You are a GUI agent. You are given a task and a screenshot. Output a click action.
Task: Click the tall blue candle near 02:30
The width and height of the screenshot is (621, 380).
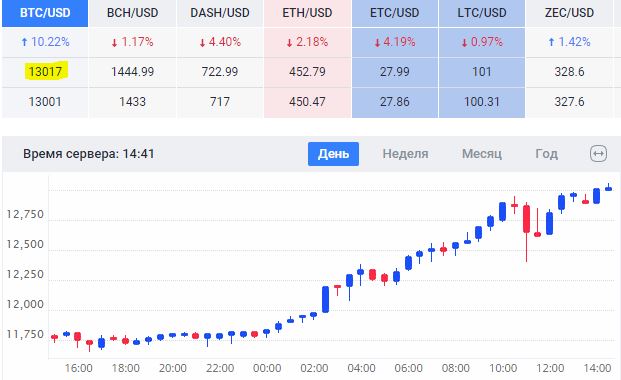[326, 299]
